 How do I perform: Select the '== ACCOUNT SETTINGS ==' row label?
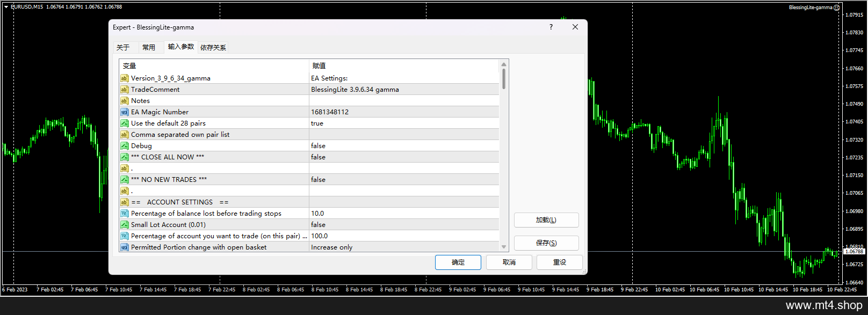click(x=180, y=202)
